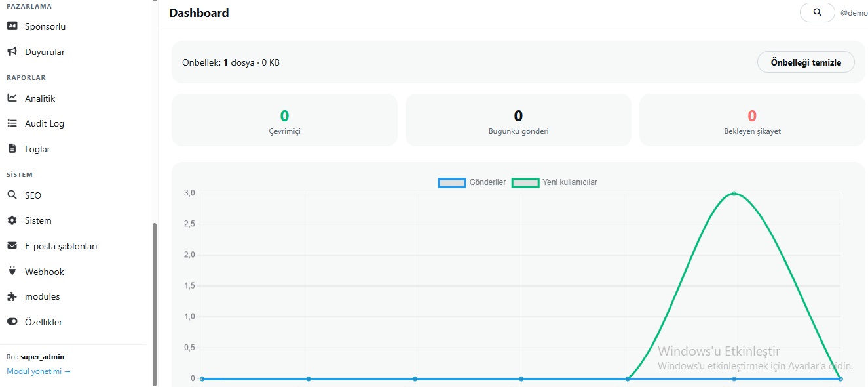Click the Çevrimiçi stat card

click(x=284, y=120)
